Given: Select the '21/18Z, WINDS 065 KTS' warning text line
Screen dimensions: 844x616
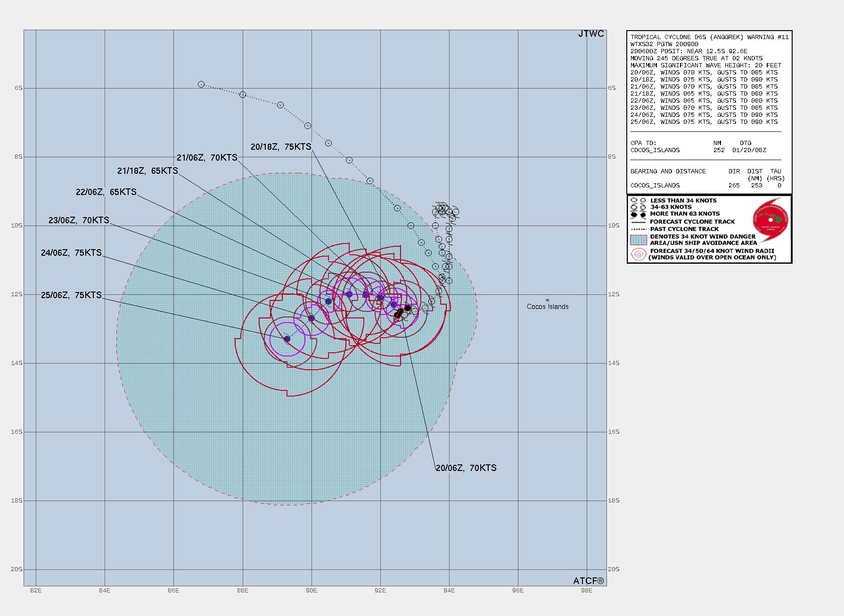Looking at the screenshot, I should click(x=704, y=94).
